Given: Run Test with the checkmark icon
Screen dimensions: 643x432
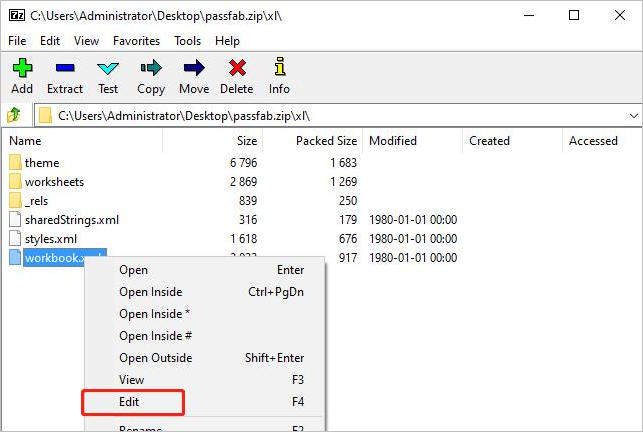Looking at the screenshot, I should (108, 68).
